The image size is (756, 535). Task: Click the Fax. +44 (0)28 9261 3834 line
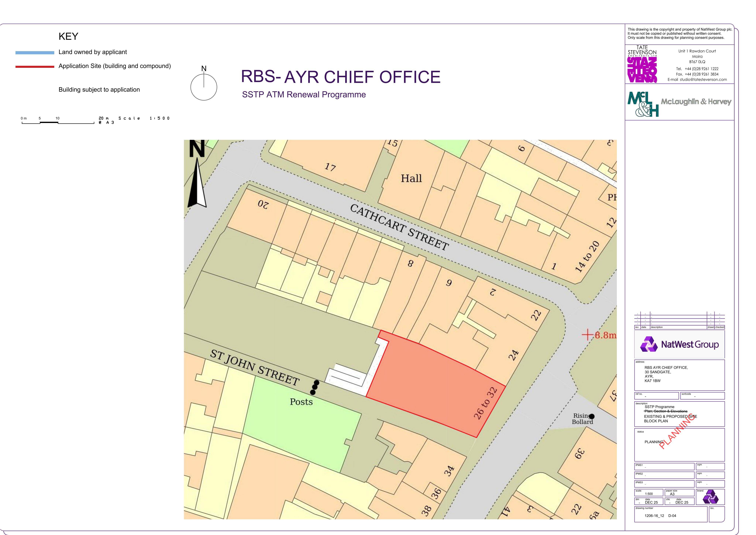(697, 74)
